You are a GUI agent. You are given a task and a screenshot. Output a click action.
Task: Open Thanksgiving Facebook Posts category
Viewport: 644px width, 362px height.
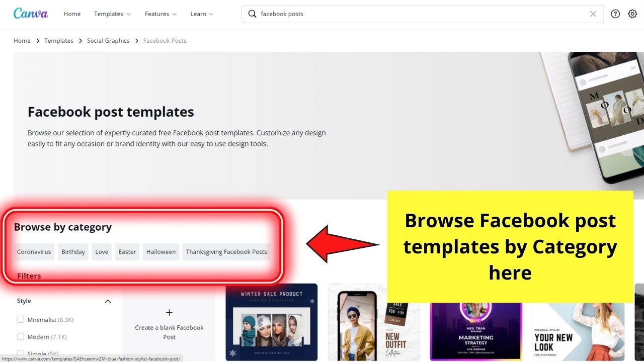(x=226, y=251)
